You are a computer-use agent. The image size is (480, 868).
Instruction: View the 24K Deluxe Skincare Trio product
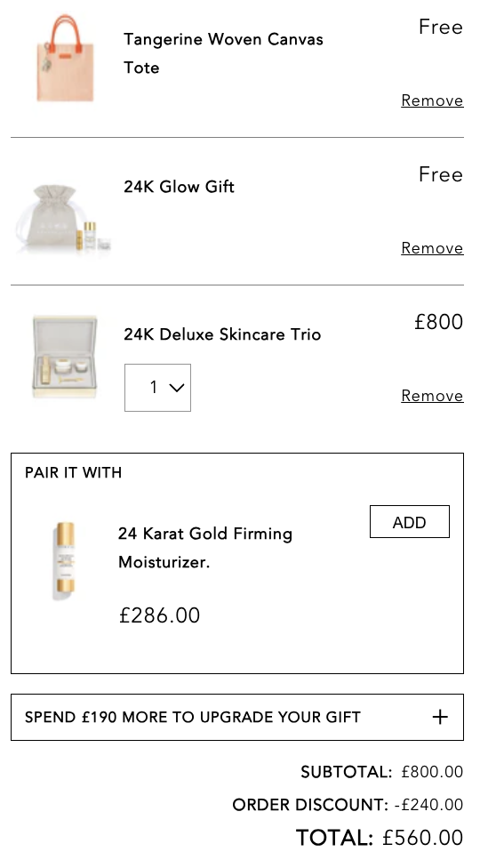pos(222,334)
